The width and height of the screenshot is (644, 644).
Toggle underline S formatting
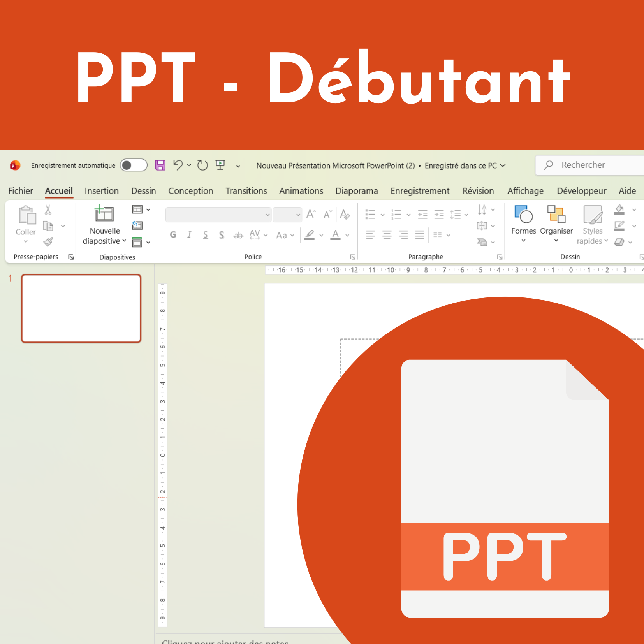[206, 235]
